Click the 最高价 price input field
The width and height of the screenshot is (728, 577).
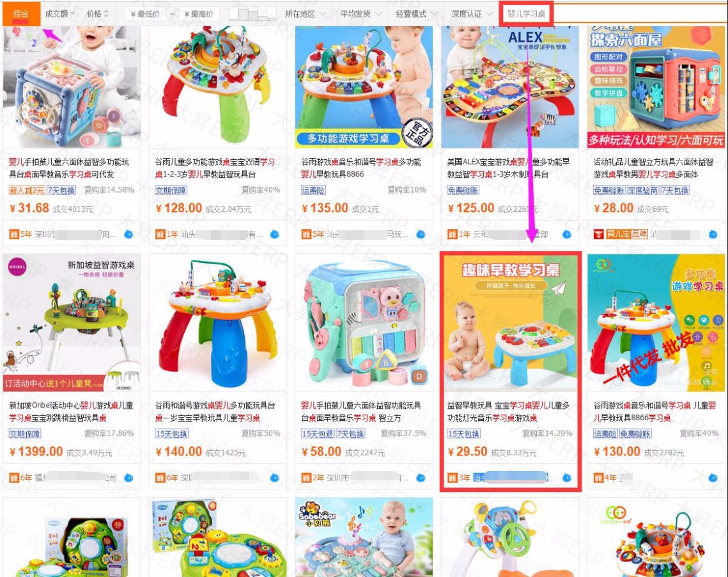tap(199, 14)
